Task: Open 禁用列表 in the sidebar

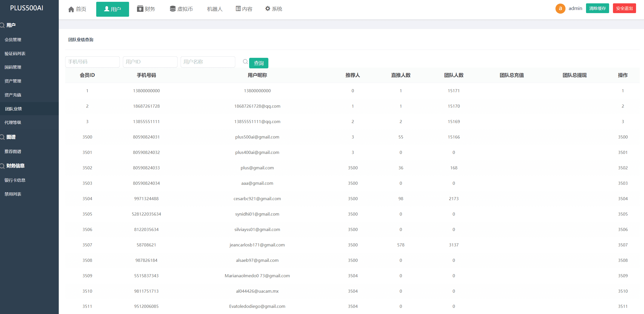Action: pos(13,194)
